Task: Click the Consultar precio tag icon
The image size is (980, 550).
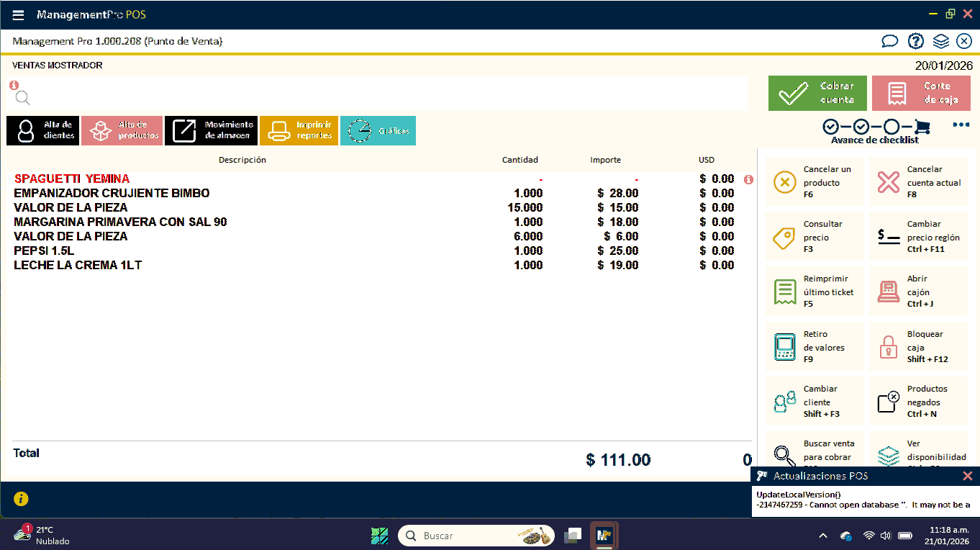Action: click(x=784, y=238)
